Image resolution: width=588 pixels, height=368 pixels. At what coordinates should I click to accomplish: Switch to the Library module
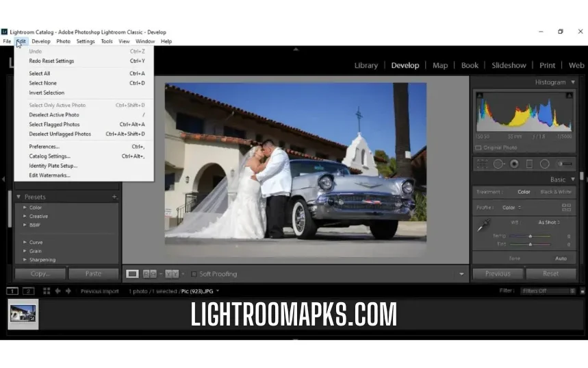(x=366, y=65)
